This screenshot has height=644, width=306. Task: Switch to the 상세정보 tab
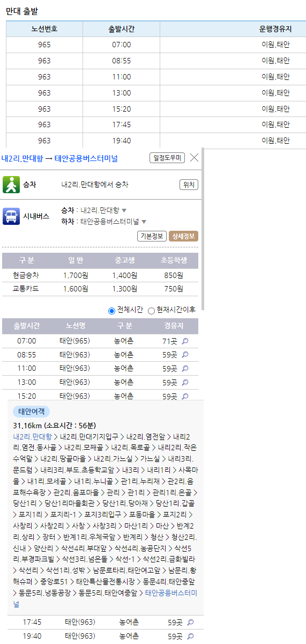click(x=183, y=236)
